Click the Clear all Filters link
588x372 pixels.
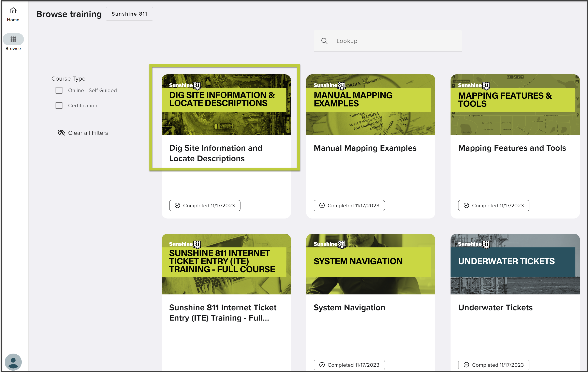click(88, 133)
